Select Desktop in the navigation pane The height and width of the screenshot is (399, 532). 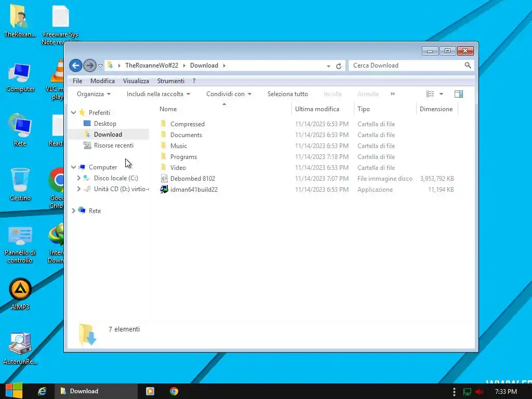[x=105, y=124]
